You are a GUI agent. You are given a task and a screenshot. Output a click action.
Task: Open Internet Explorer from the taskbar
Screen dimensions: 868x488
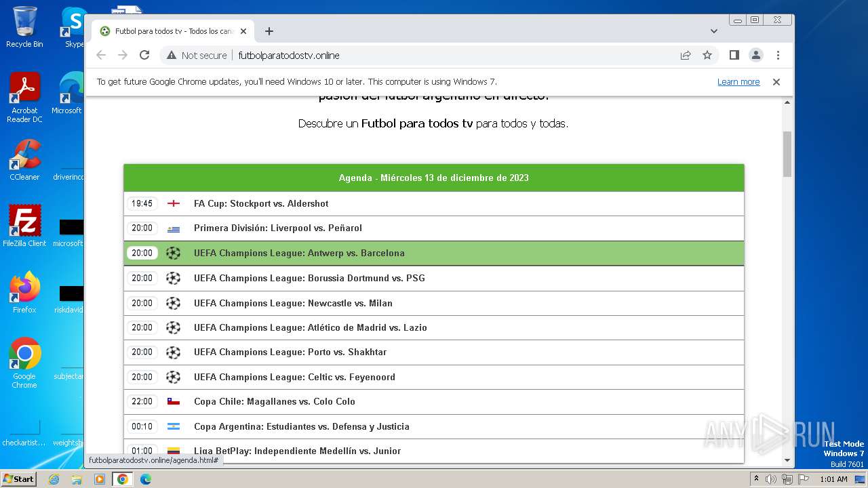pos(54,479)
